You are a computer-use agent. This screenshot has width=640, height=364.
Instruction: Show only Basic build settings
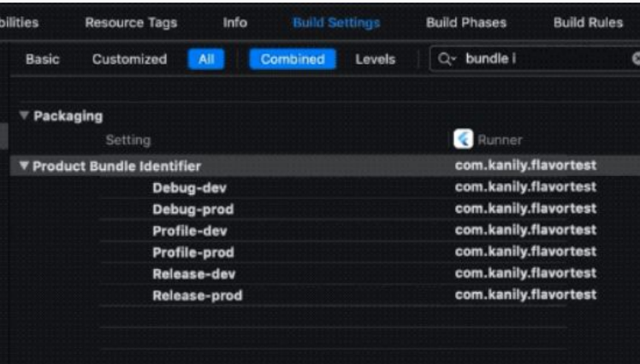(x=43, y=60)
